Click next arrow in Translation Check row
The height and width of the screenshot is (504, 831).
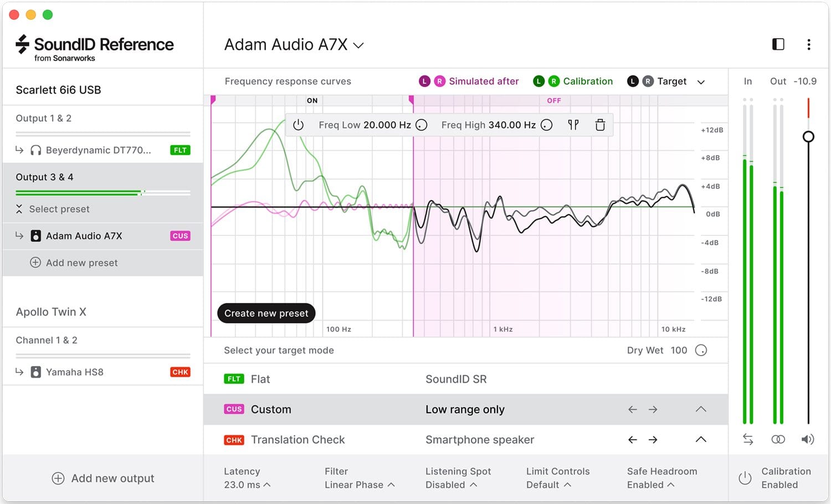[653, 440]
